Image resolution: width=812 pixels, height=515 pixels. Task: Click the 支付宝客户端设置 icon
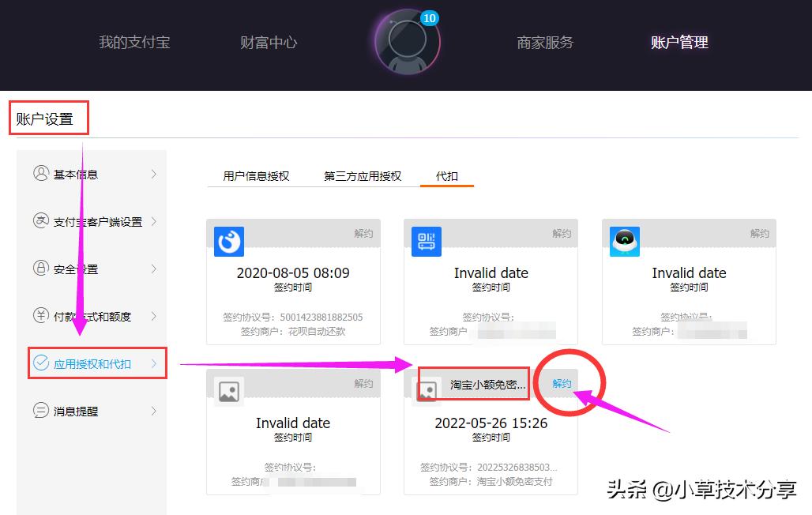[42, 221]
